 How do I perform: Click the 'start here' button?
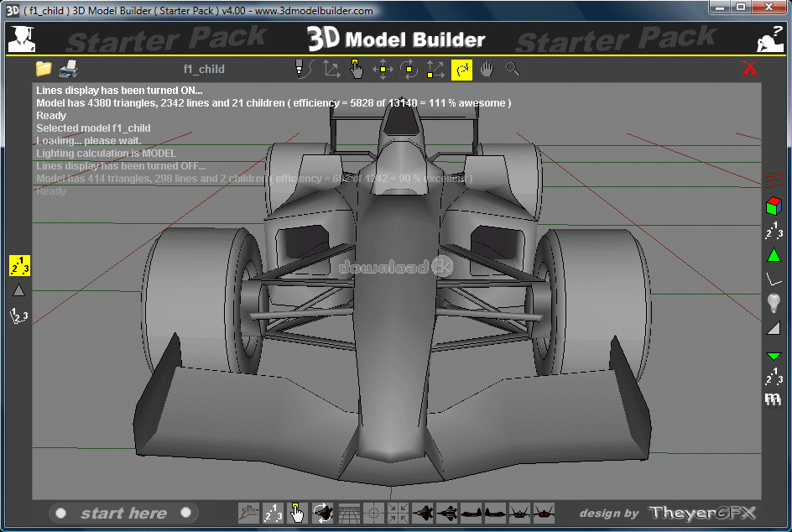click(124, 514)
